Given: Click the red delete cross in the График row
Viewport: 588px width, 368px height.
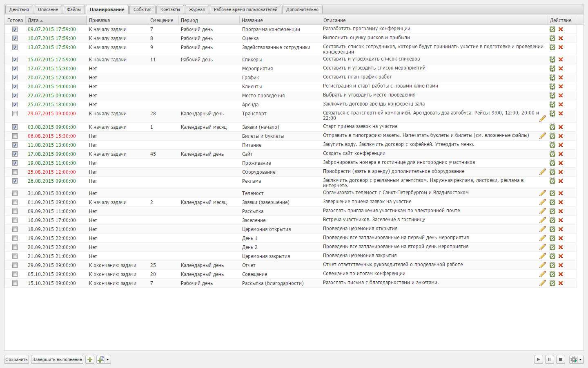Looking at the screenshot, I should [561, 78].
